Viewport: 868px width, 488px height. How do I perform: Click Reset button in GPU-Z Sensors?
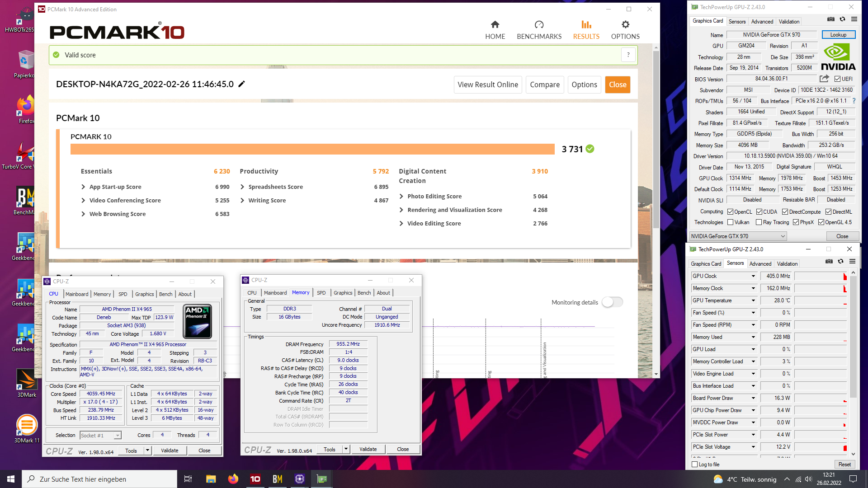(x=844, y=464)
